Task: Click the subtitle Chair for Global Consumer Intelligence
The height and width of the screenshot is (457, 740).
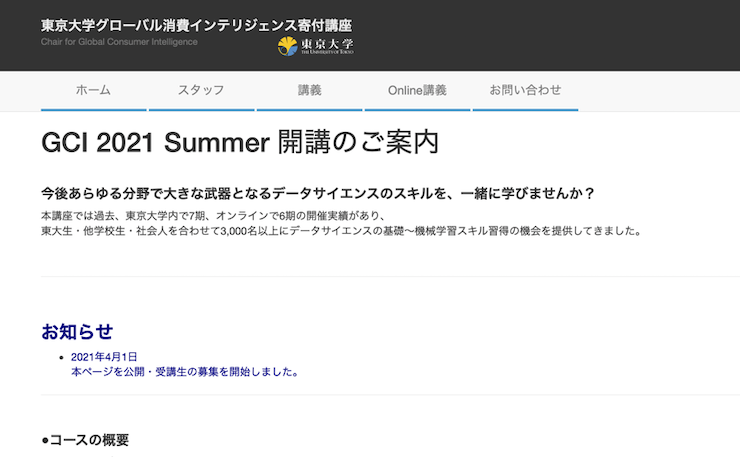Action: tap(119, 42)
